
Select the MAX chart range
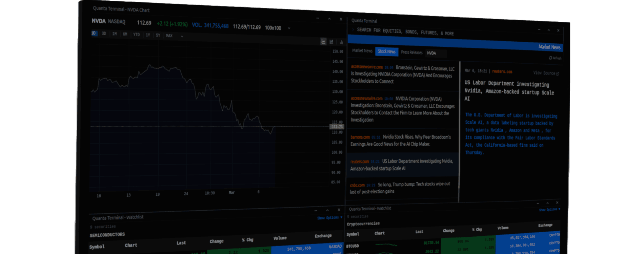tap(169, 36)
